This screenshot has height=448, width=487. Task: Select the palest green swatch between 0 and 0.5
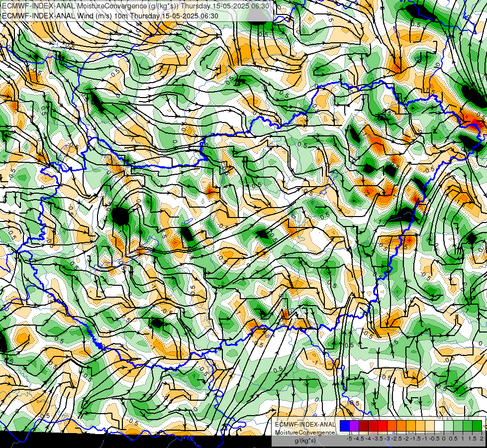pos(449,426)
